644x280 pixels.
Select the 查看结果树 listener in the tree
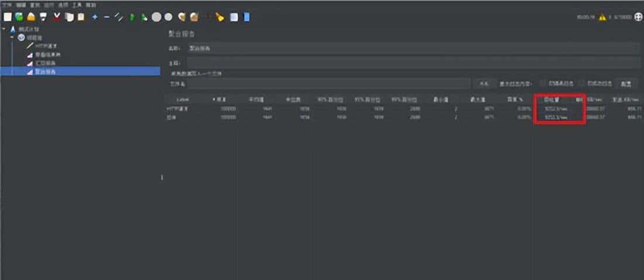tap(48, 54)
